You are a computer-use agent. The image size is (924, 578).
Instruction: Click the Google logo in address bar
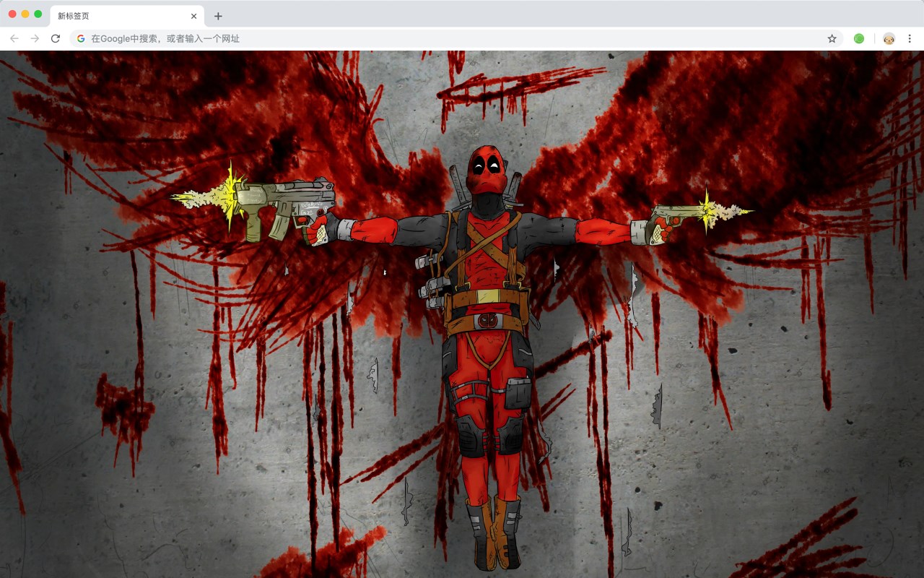pos(81,38)
